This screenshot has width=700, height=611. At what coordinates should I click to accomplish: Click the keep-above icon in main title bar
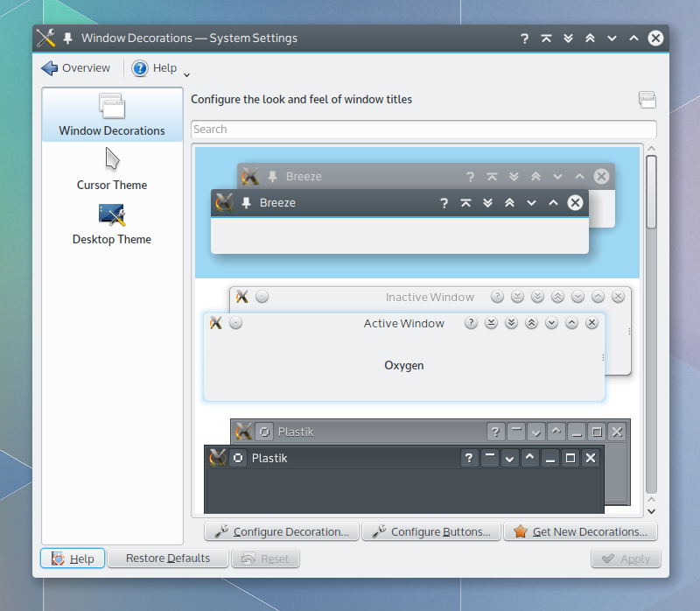(x=546, y=39)
